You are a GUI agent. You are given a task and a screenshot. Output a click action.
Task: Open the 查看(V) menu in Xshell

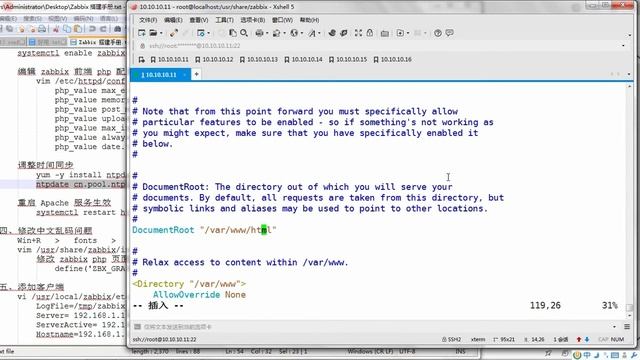click(x=199, y=20)
